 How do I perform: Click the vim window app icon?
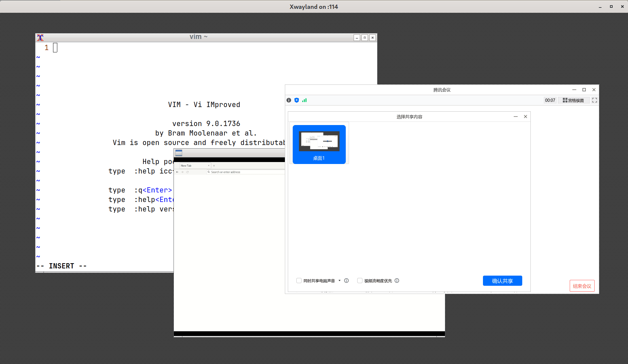pyautogui.click(x=40, y=38)
